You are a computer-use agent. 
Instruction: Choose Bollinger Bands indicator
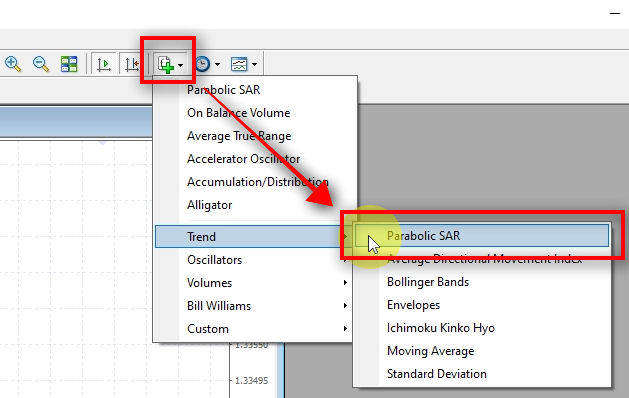[482, 282]
